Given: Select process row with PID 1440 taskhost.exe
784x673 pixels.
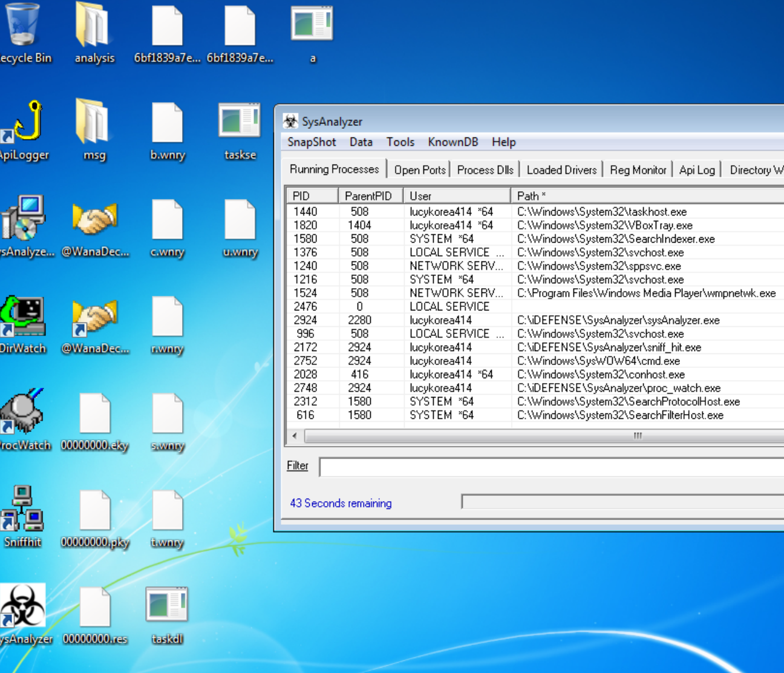Looking at the screenshot, I should coord(535,212).
